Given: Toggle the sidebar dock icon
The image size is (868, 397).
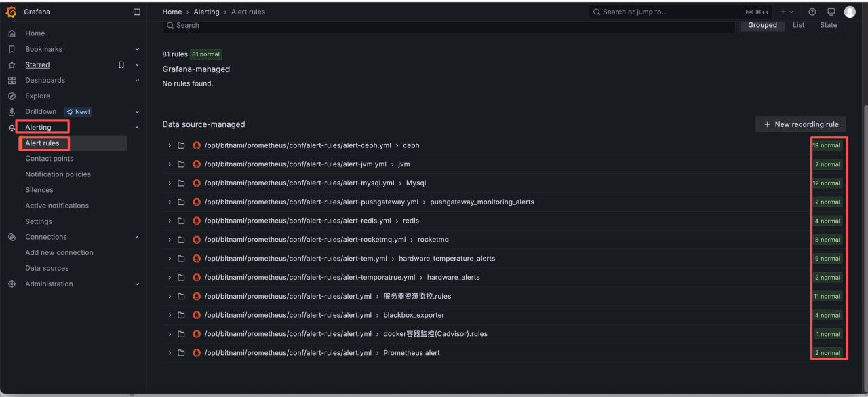Looking at the screenshot, I should tap(137, 12).
